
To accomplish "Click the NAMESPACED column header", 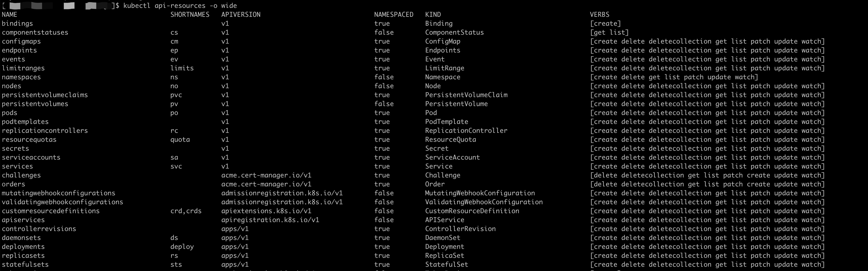I will pos(394,14).
